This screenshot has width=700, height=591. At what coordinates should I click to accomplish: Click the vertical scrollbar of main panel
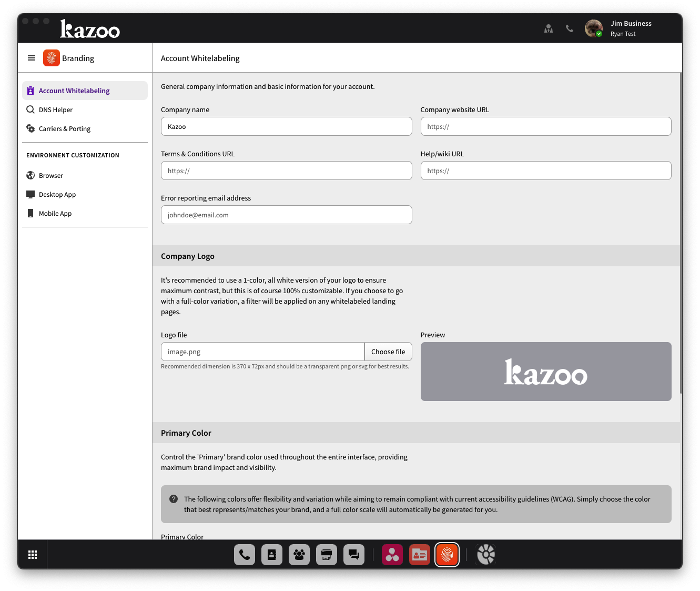tap(681, 233)
